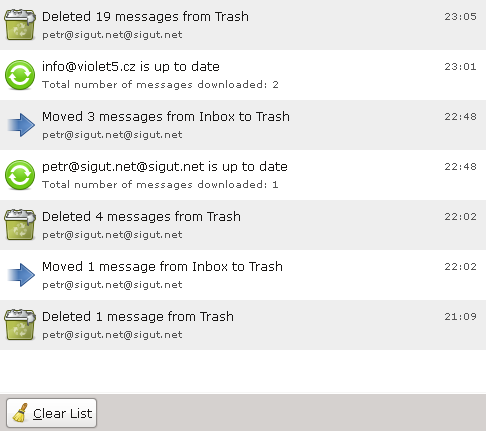Click the 21:09 timestamp
This screenshot has width=486, height=431.
click(460, 316)
